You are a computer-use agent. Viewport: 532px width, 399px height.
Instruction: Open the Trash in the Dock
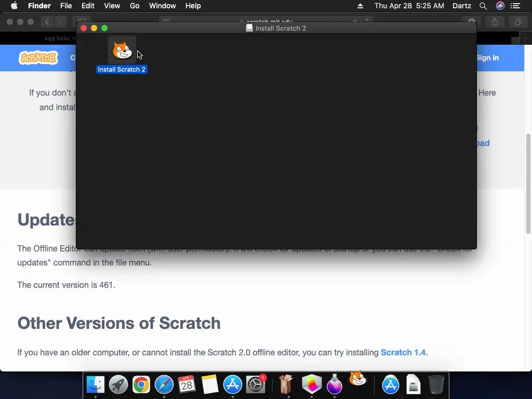tap(436, 384)
